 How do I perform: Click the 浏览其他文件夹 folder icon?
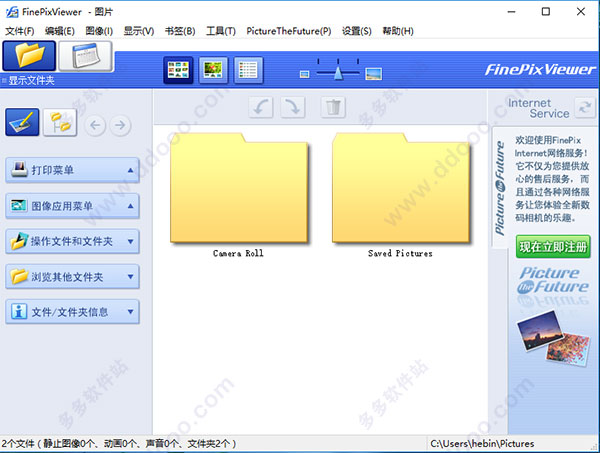19,276
